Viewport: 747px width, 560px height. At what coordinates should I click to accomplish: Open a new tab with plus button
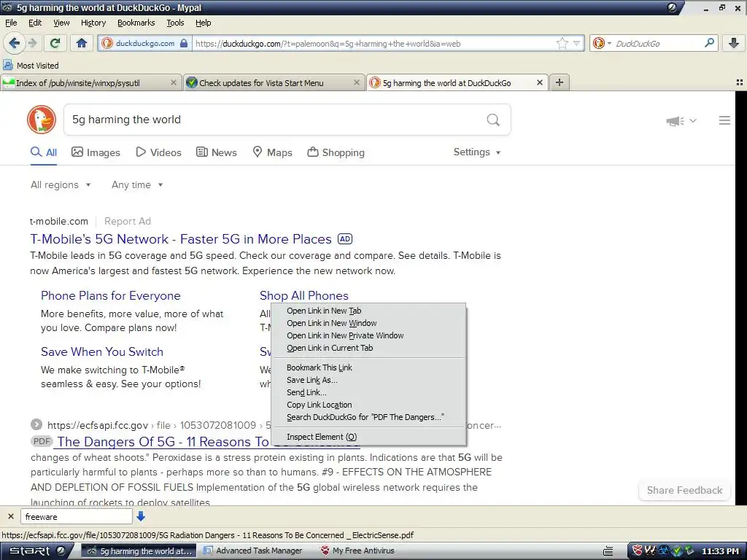[560, 82]
